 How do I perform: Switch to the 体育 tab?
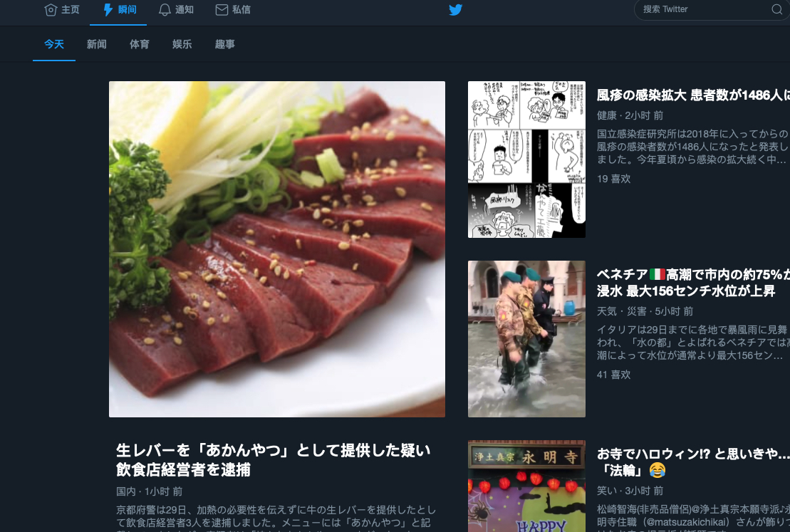pos(140,44)
